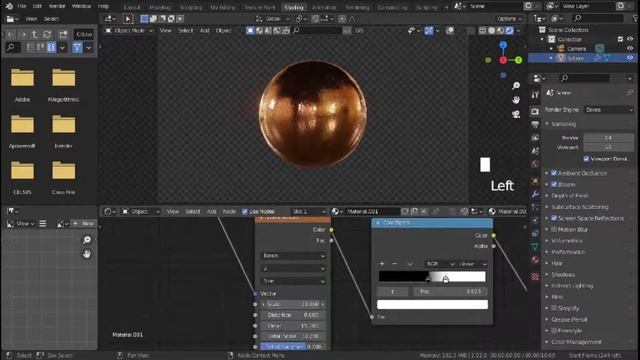Create new folder in file browser
Screen dimensions: 640x360
[63, 34]
